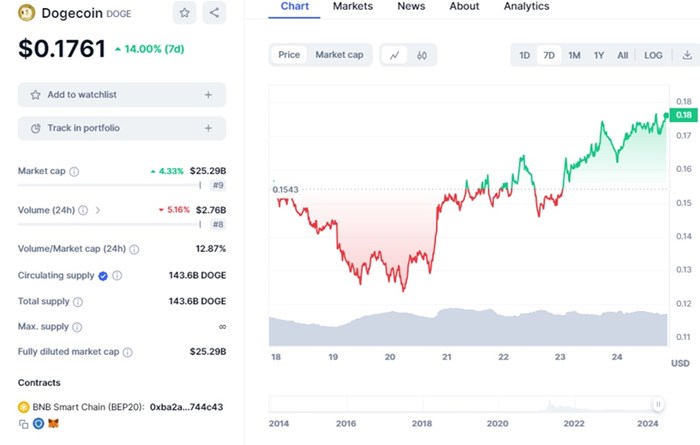Image resolution: width=700 pixels, height=445 pixels.
Task: Switch to candlestick chart icon
Action: [x=422, y=55]
